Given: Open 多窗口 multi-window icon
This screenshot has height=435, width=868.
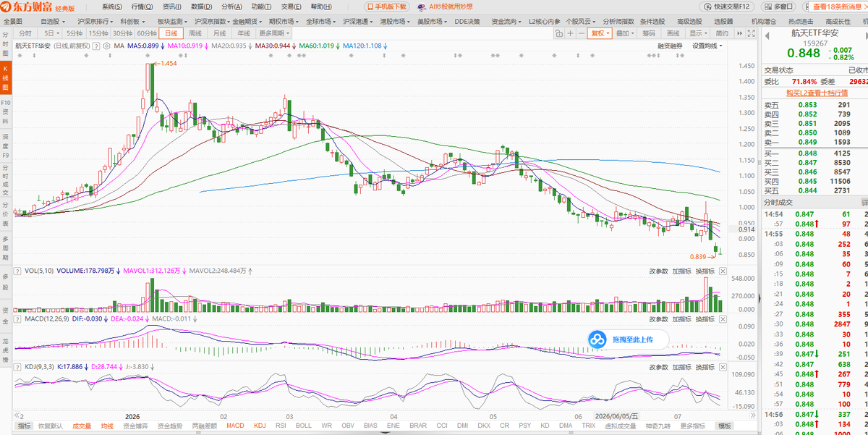Looking at the screenshot, I should click(778, 6).
